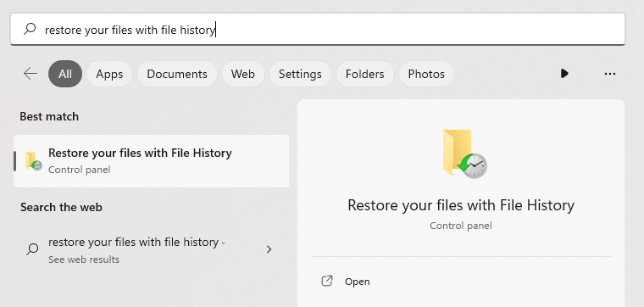Switch to the Folders filter

364,74
